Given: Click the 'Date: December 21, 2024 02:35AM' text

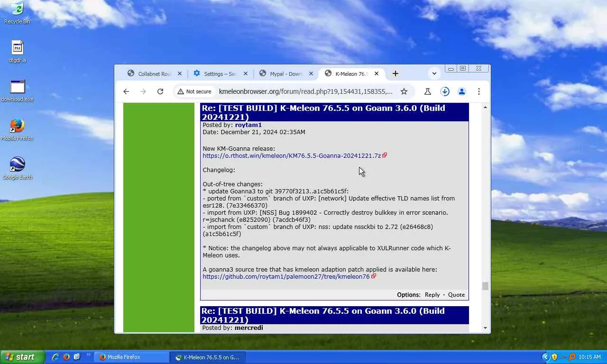Looking at the screenshot, I should (254, 132).
